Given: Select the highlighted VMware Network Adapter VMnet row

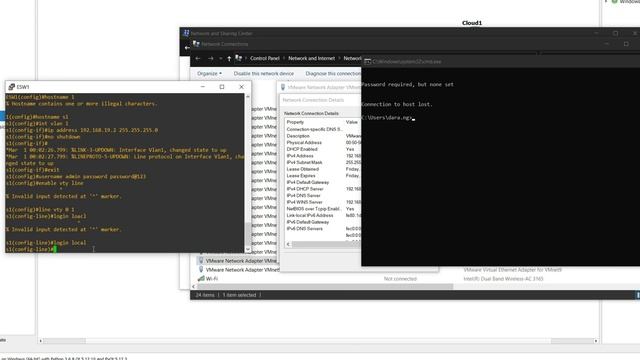Looking at the screenshot, I should click(237, 260).
